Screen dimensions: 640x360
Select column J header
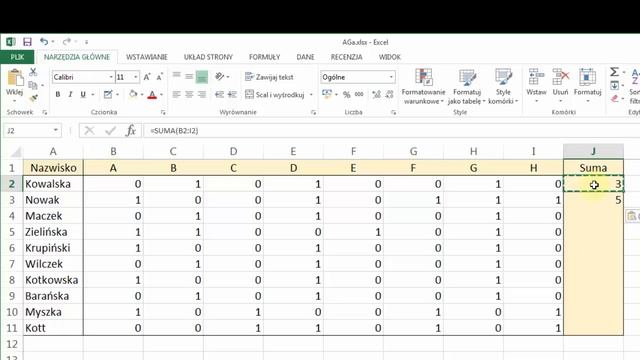click(593, 151)
